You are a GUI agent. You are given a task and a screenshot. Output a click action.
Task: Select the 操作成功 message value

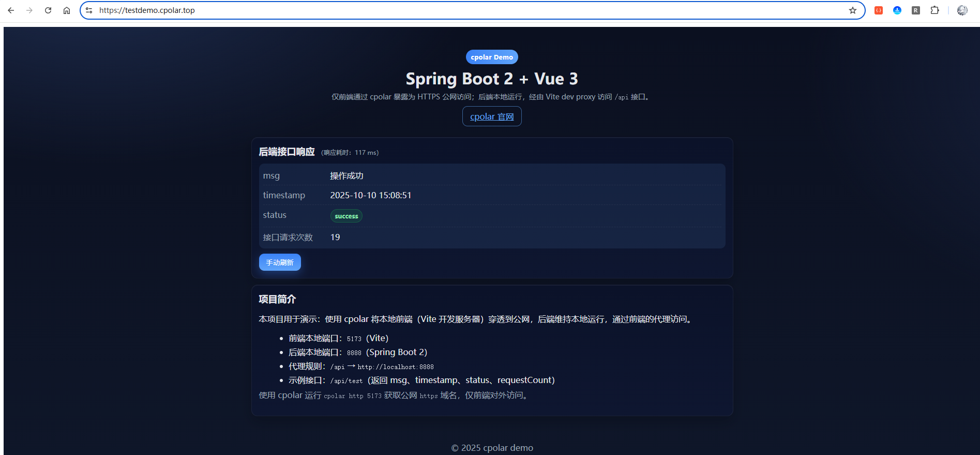346,176
